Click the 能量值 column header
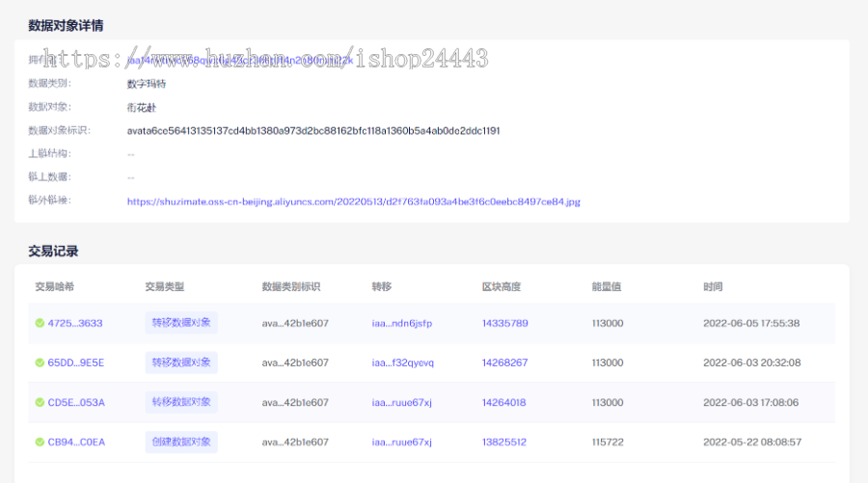Screen dimensions: 868x483 (x=607, y=286)
